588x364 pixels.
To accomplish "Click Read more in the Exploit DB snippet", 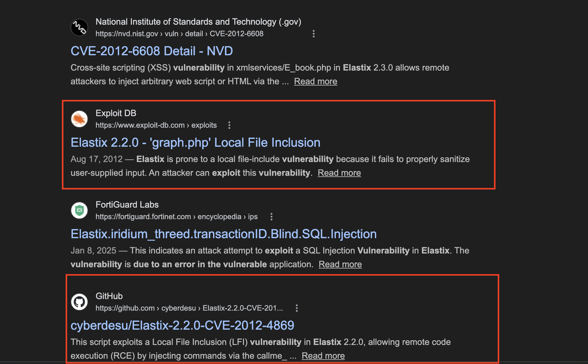I will [339, 173].
